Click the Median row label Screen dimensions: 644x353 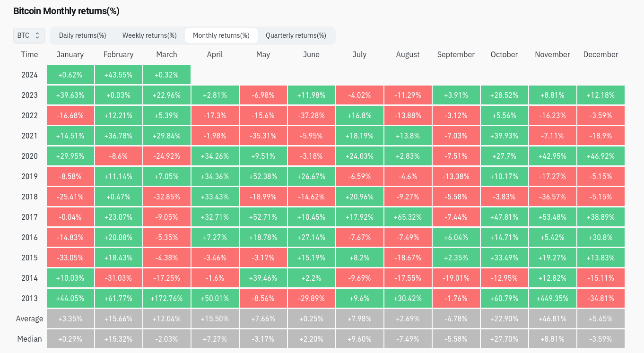click(x=29, y=339)
